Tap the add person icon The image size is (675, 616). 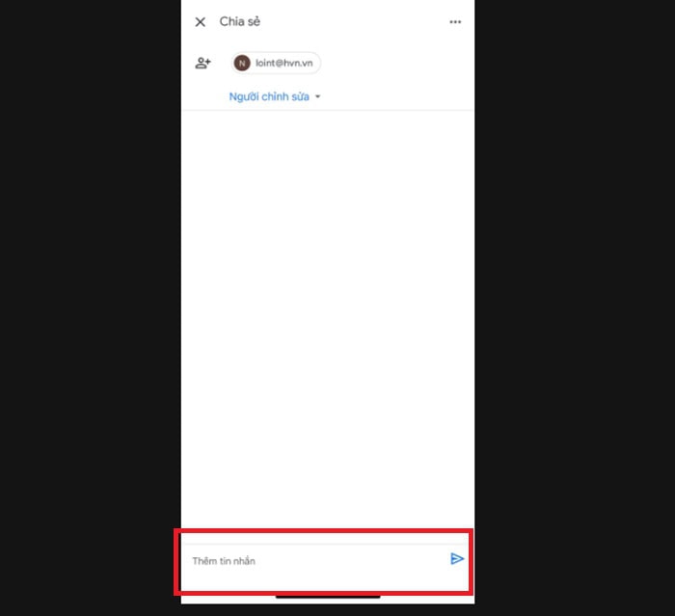click(x=202, y=64)
